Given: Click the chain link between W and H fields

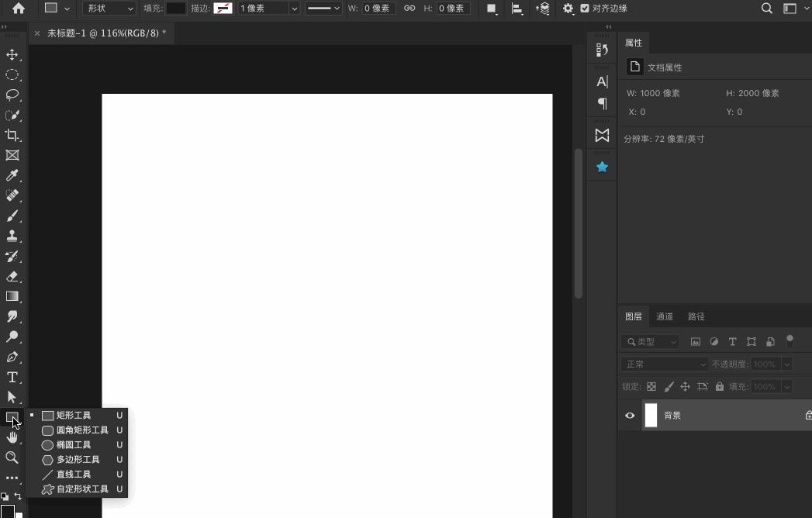Looking at the screenshot, I should coord(409,9).
